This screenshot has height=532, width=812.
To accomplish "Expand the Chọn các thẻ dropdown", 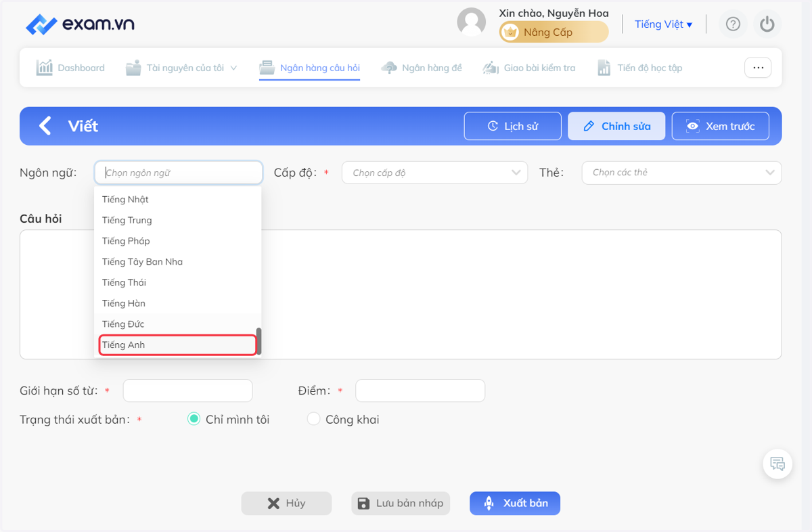I will pos(681,173).
